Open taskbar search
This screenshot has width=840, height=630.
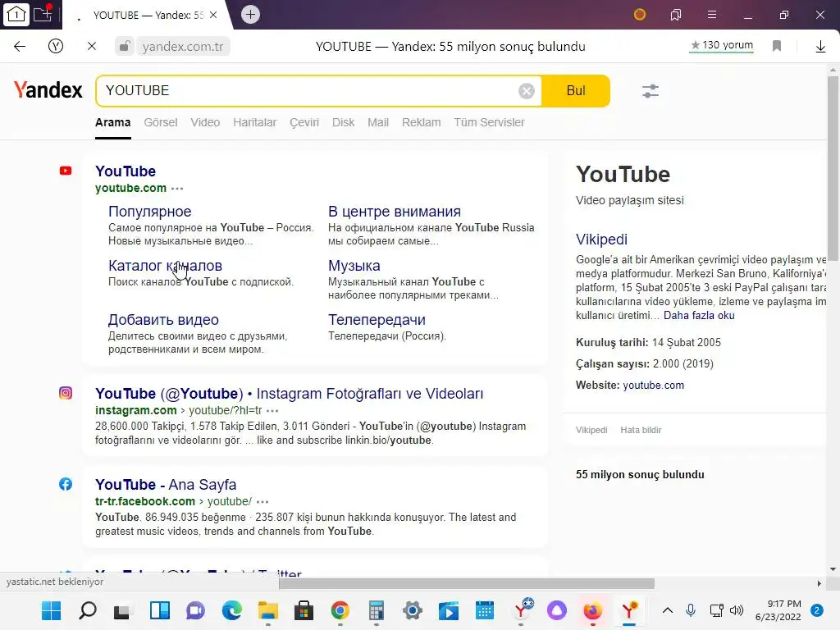click(88, 610)
